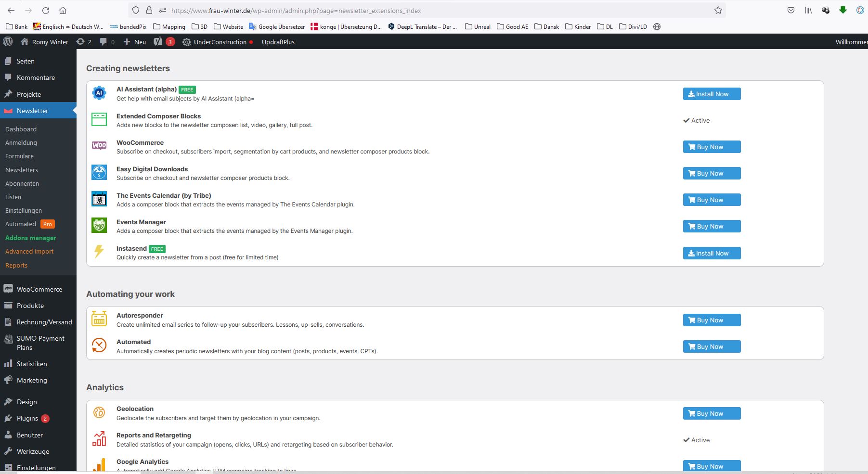Screen dimensions: 868x474
Task: Buy the Geolocation addon
Action: pos(712,413)
